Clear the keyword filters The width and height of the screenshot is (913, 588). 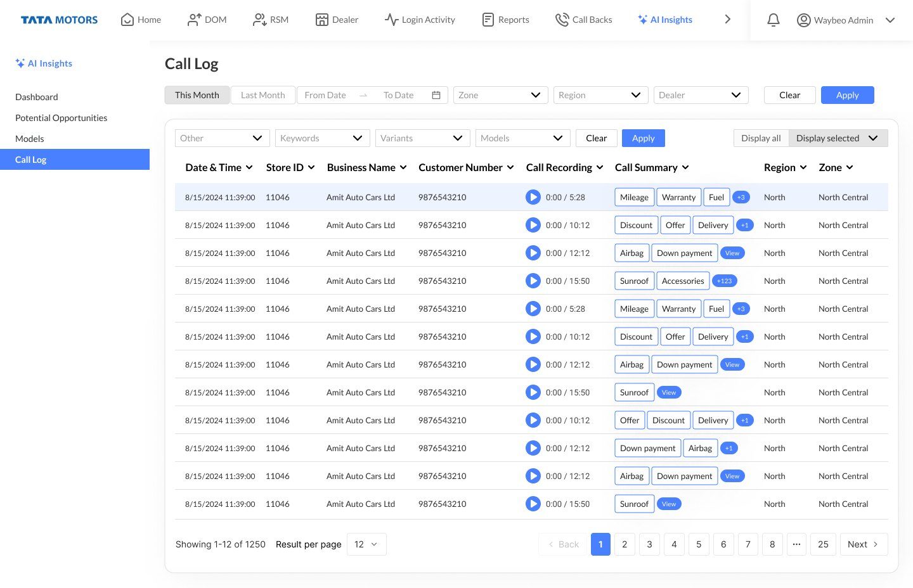tap(596, 137)
